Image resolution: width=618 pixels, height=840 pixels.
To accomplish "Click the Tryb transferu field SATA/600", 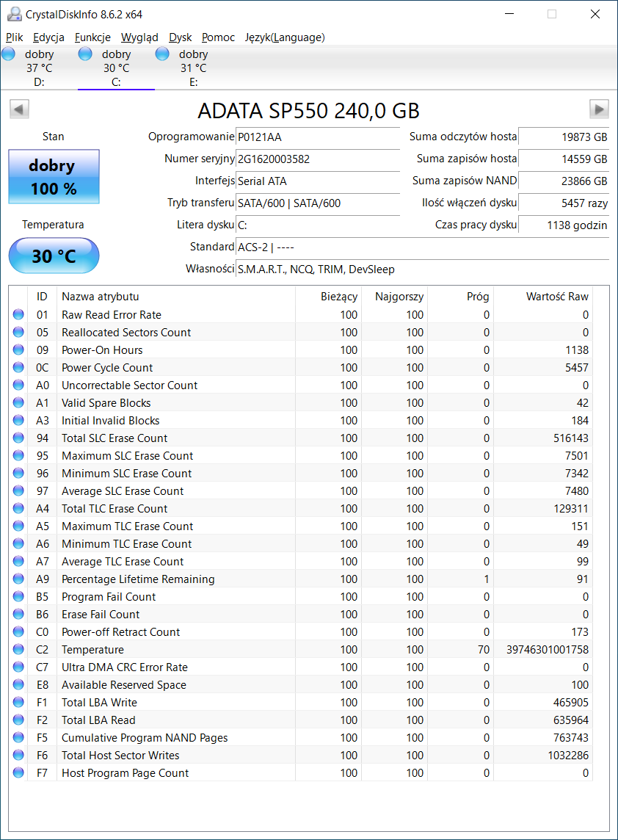I will 318,203.
